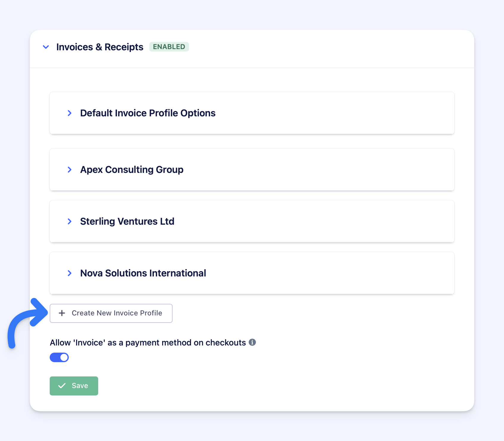Viewport: 504px width, 441px height.
Task: Open the Sterling Ventures Ltd profile title
Action: click(127, 221)
